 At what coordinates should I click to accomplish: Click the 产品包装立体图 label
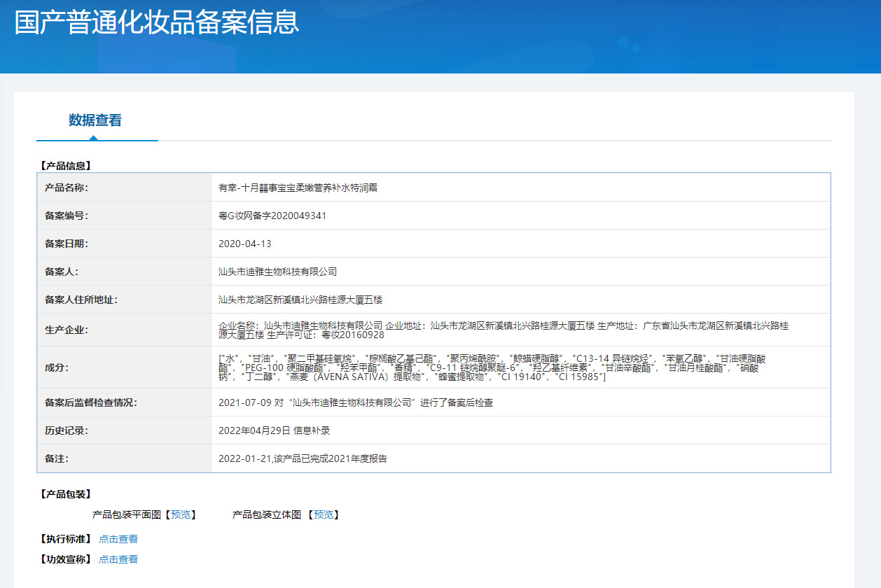click(x=267, y=514)
